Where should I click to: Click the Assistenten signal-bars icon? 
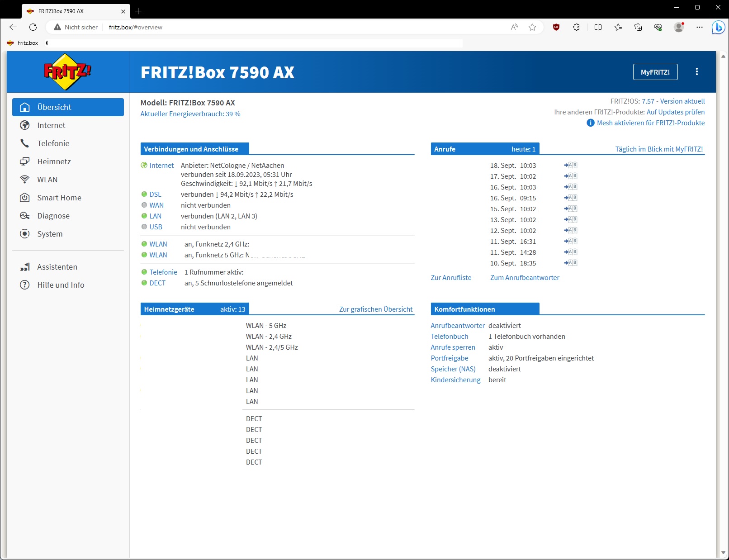(25, 267)
